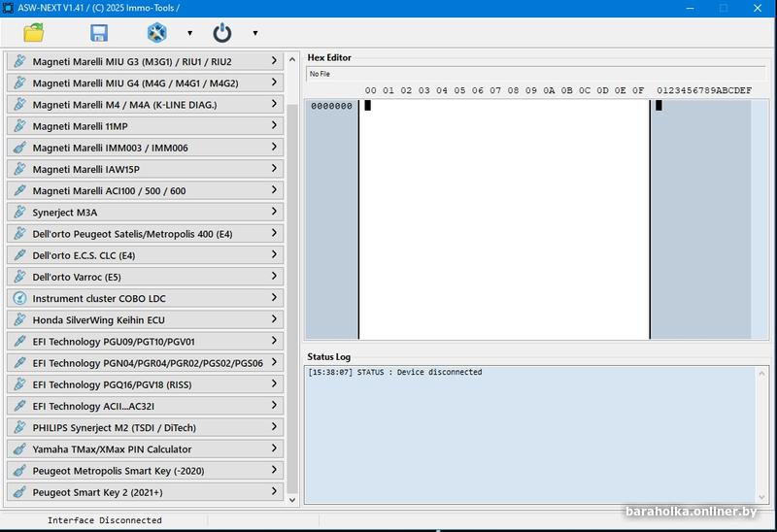Select Magneti Marelli IAW15P entry

[x=145, y=169]
